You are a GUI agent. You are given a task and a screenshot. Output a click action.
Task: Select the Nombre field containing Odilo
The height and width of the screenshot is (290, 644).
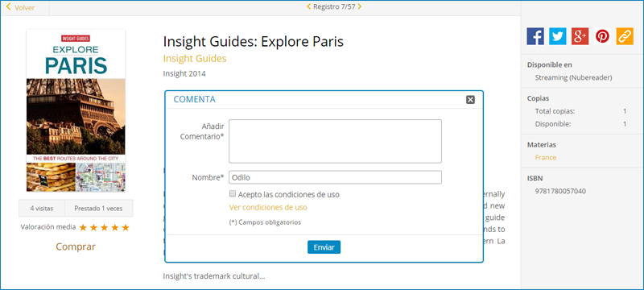[335, 177]
